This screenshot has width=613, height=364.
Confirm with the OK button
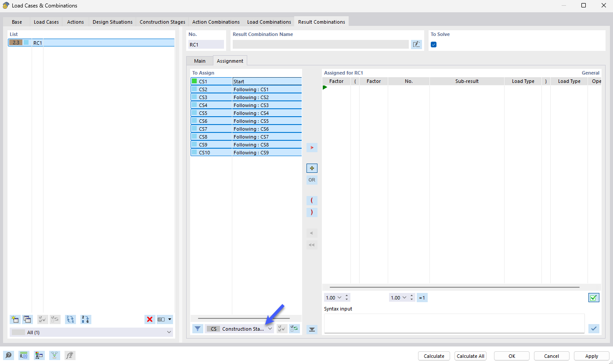(x=512, y=356)
